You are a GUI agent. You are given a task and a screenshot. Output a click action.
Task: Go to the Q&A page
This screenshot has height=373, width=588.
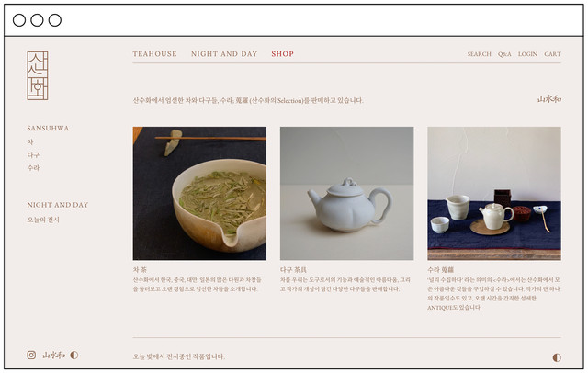[504, 54]
